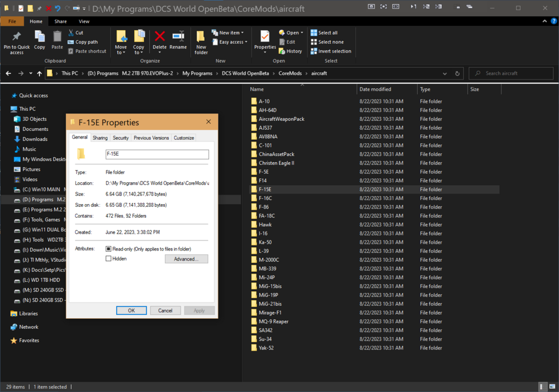Enable the Hidden attribute checkbox

click(108, 259)
